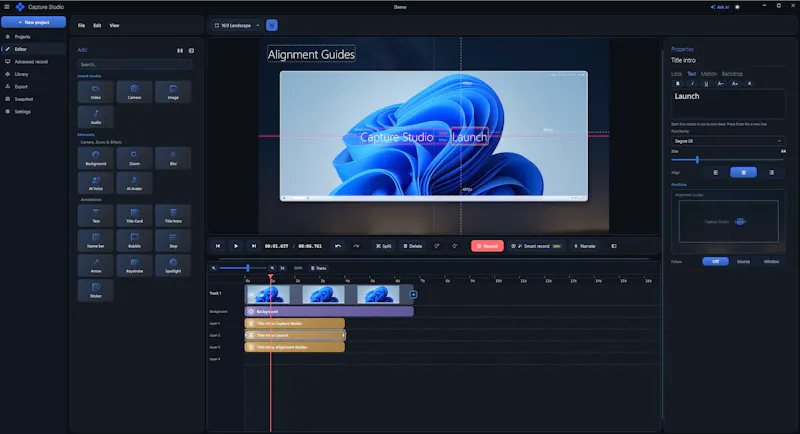Add a Title Card annotation
The height and width of the screenshot is (434, 800).
point(134,216)
